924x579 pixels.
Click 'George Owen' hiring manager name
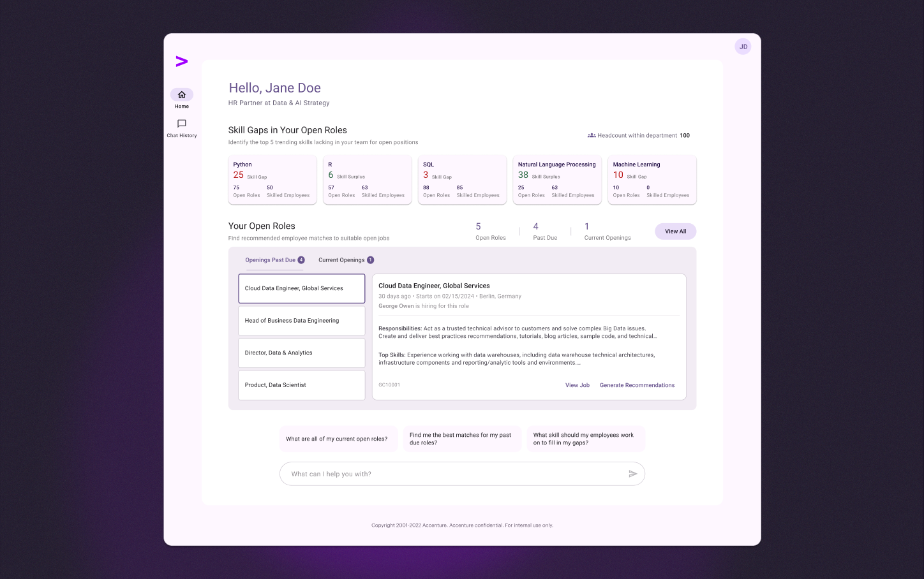396,306
